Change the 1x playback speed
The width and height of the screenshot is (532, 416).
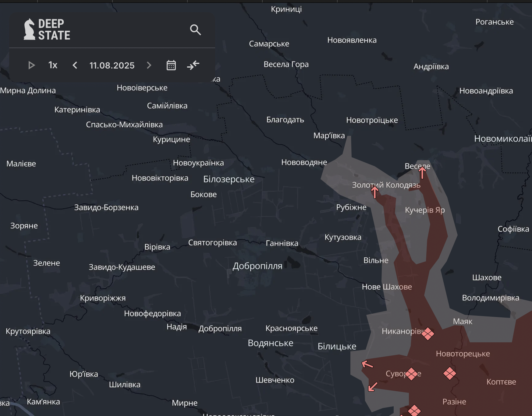(53, 65)
